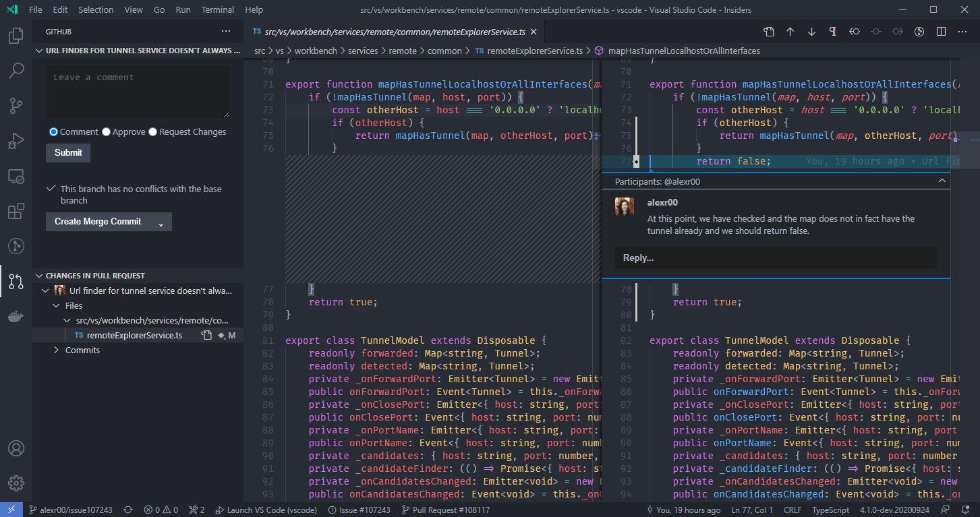Select the Request Changes radio button
Image resolution: width=980 pixels, height=517 pixels.
[152, 132]
